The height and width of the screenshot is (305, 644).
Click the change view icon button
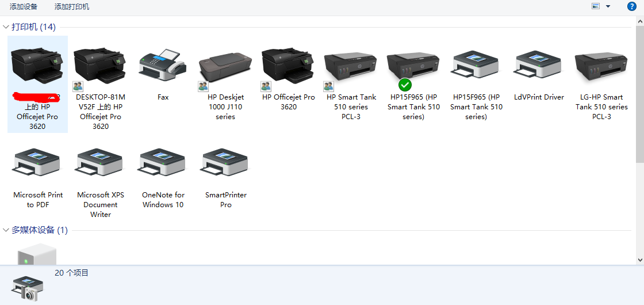pos(596,6)
